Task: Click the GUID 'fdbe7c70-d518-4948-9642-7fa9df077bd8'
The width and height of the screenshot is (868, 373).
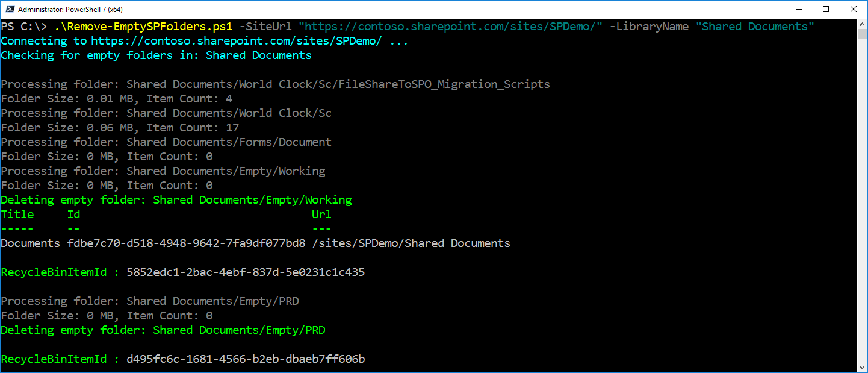Action: pyautogui.click(x=186, y=243)
